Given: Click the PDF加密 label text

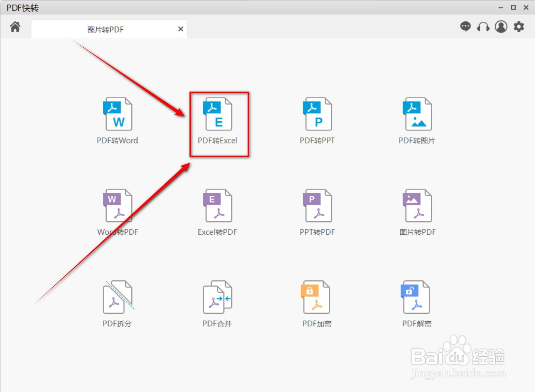Looking at the screenshot, I should pos(317,323).
